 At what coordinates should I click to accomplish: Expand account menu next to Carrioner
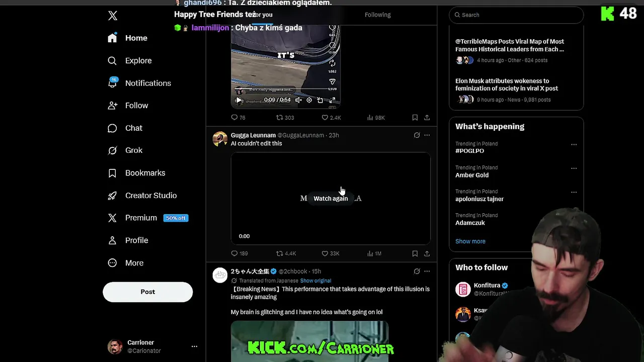(194, 346)
